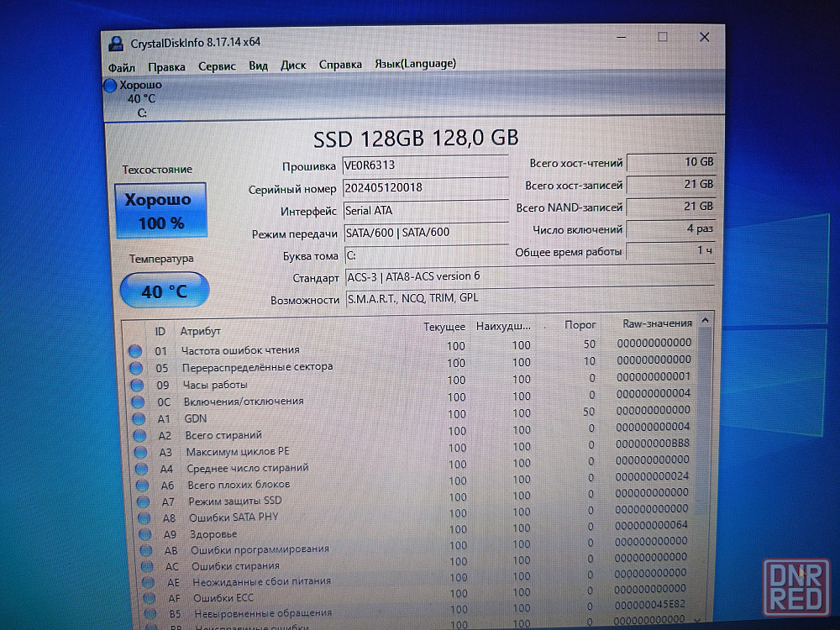The height and width of the screenshot is (630, 840).
Task: Open the Сервис menu
Action: coord(217,66)
